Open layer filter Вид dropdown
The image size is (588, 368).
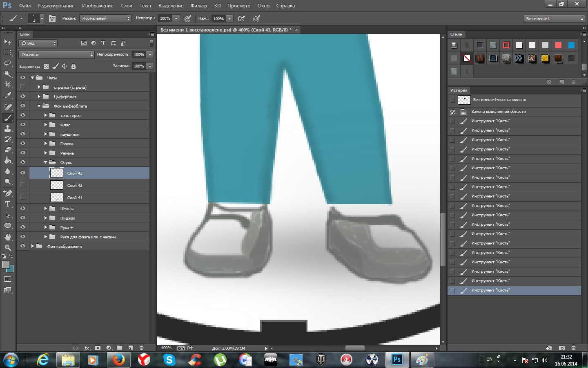click(38, 43)
